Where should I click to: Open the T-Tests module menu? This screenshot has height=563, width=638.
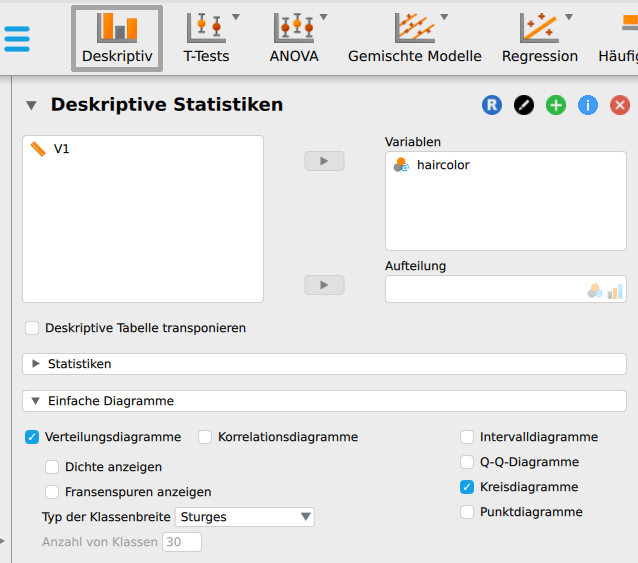point(206,39)
